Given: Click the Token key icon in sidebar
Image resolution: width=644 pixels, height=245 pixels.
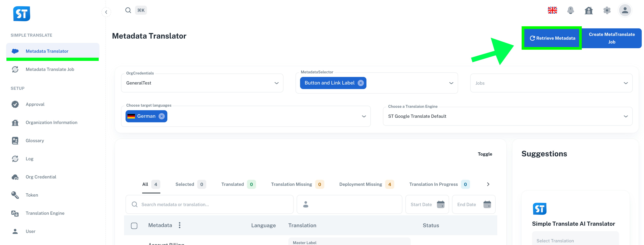Looking at the screenshot, I should tap(15, 195).
